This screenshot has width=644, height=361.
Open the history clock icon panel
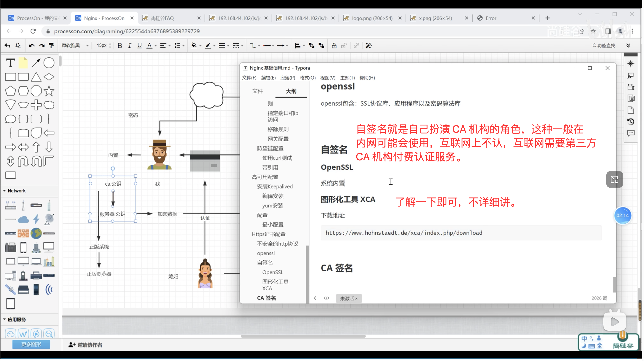631,122
